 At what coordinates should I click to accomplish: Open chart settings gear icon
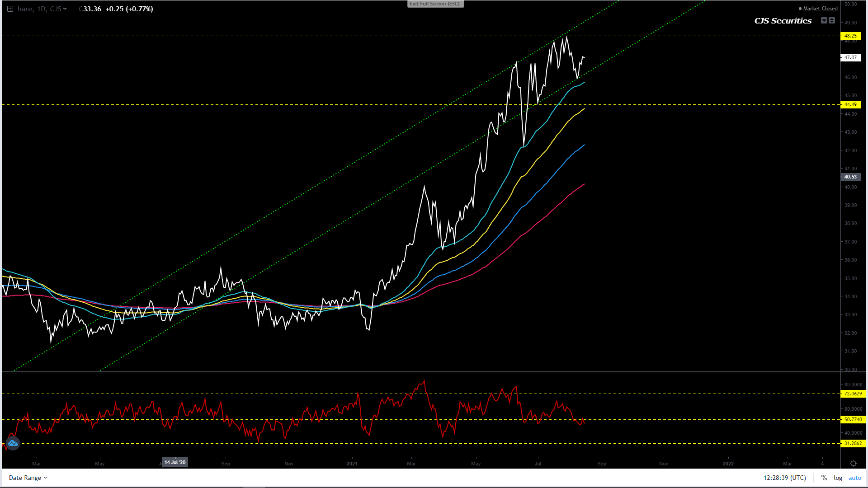click(x=853, y=464)
